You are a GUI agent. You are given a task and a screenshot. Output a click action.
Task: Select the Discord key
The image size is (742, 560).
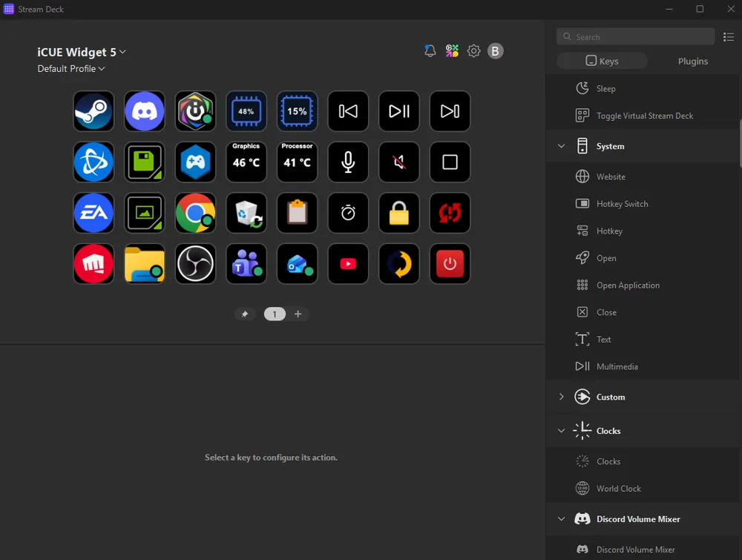(x=145, y=111)
